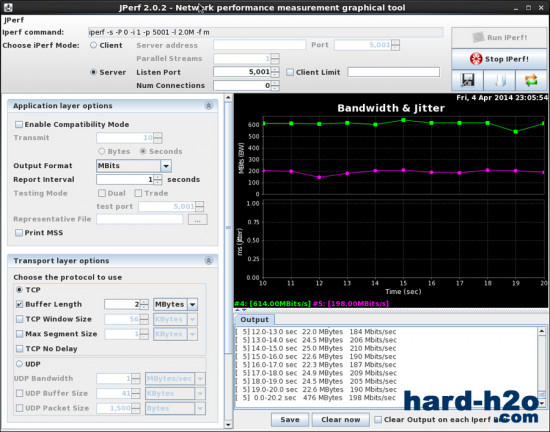
Task: Click the output pane scroll up arrow
Action: [x=542, y=331]
